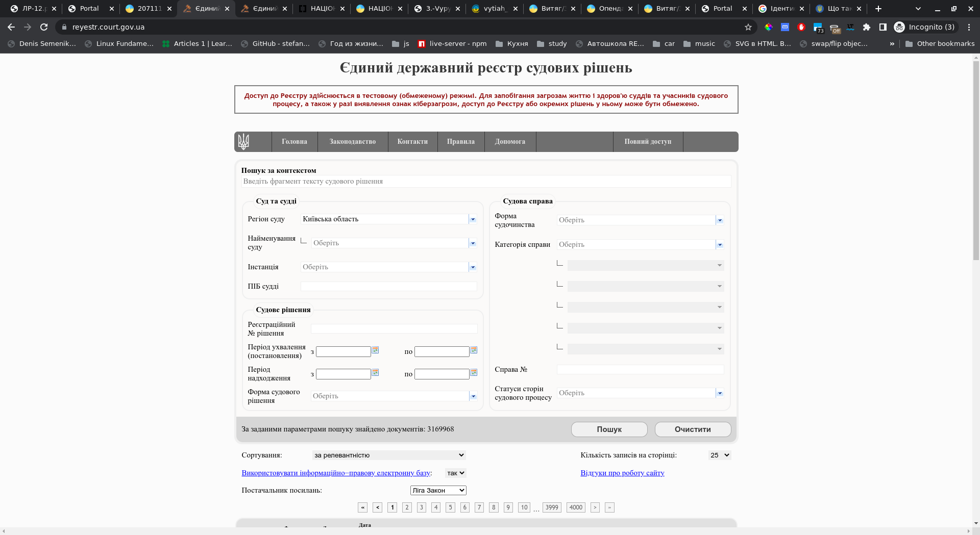Click the context search text field
Screen dimensions: 980x535
tap(486, 182)
